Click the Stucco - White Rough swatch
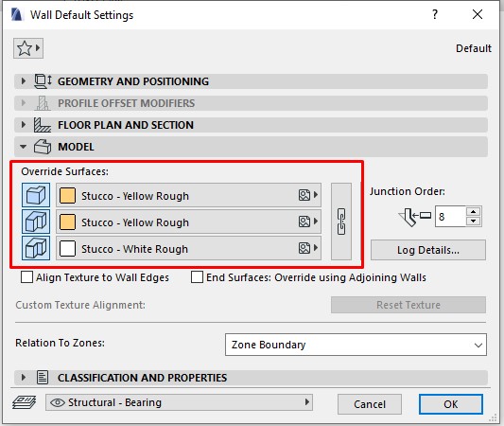Image resolution: width=504 pixels, height=426 pixels. pos(67,249)
